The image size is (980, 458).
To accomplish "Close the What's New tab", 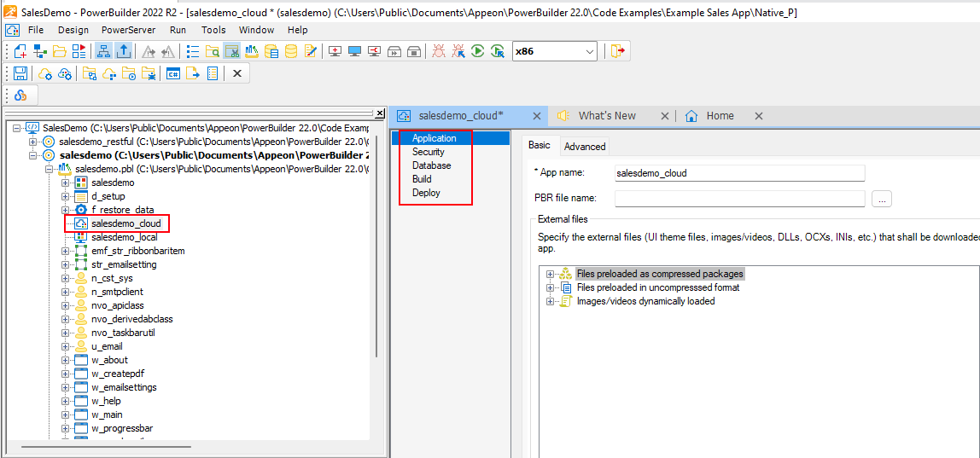I will [664, 116].
